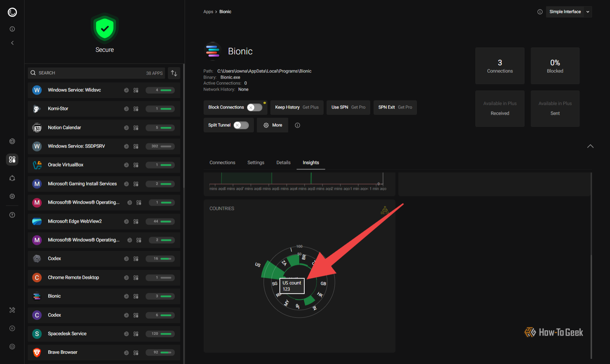Go back to Apps via the breadcrumb
This screenshot has height=364, width=610.
(208, 12)
